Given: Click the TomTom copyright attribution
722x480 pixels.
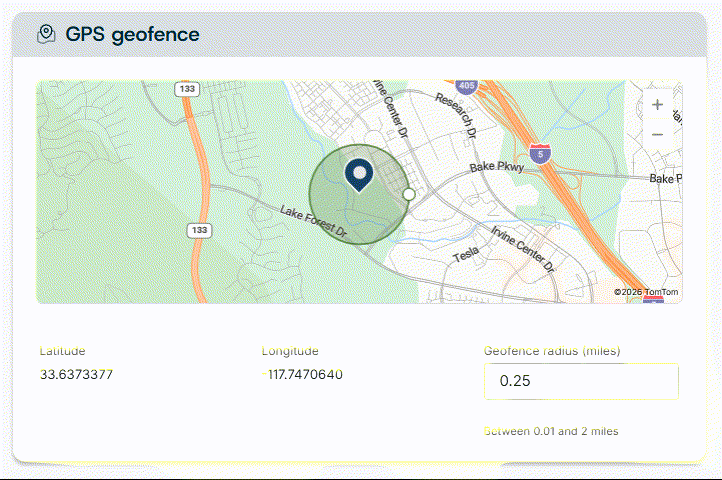Looking at the screenshot, I should coord(646,292).
